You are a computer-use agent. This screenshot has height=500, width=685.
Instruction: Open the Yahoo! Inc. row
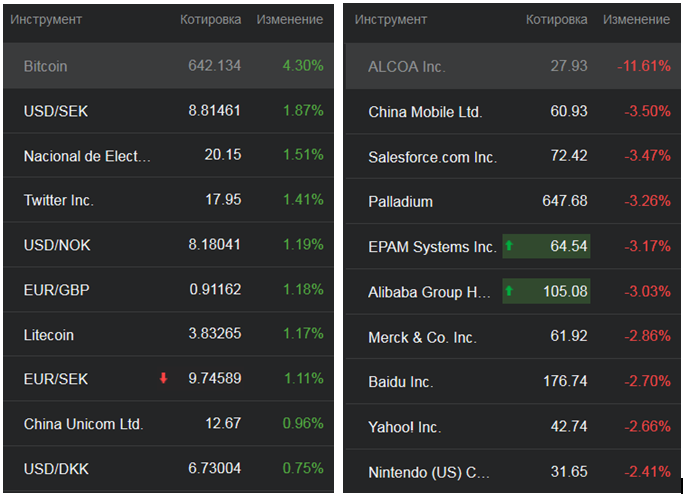point(404,427)
